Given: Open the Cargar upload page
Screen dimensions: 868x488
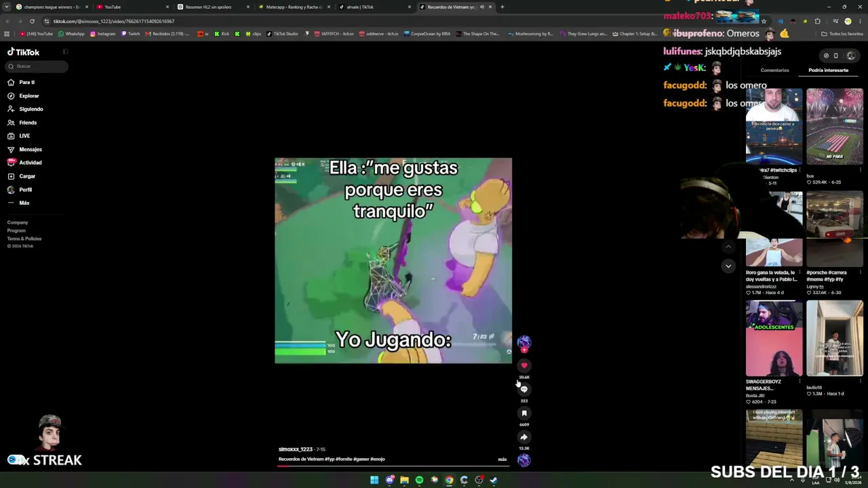Looking at the screenshot, I should (x=27, y=176).
